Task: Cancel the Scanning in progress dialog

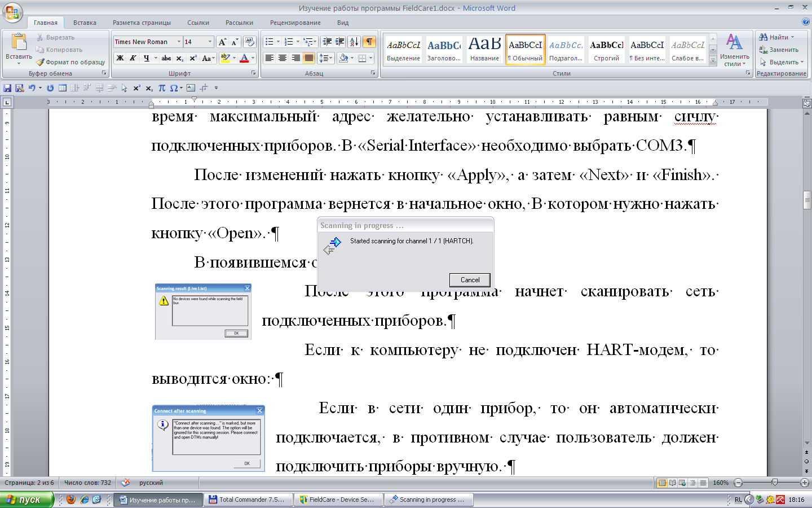Action: (470, 280)
